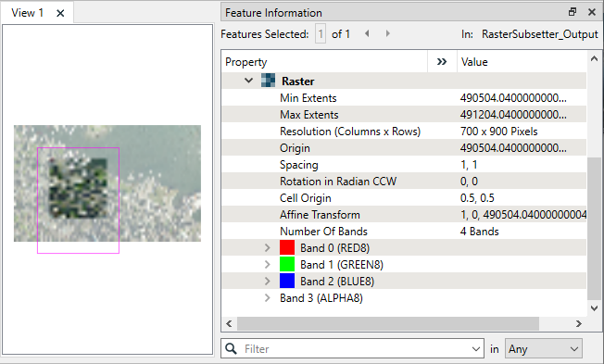Close the Feature Information panel
Screen dimensions: 604x364
[592, 12]
